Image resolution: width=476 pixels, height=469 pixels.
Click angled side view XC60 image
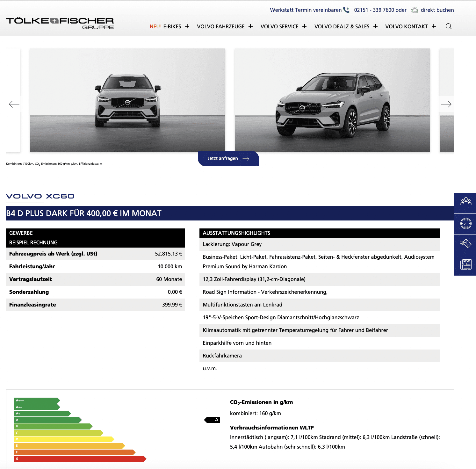(332, 100)
